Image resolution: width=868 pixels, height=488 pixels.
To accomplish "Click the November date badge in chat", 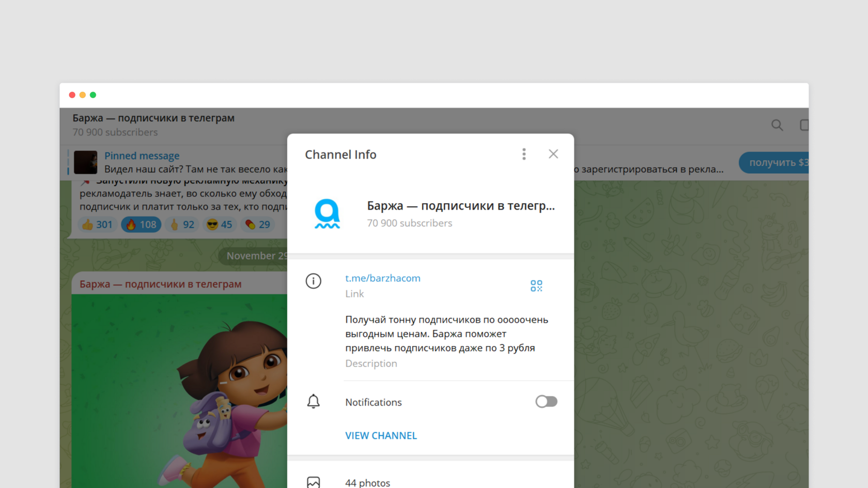I will coord(253,256).
